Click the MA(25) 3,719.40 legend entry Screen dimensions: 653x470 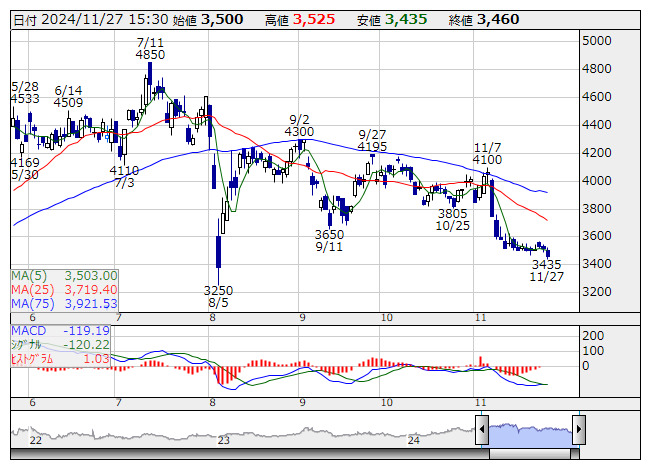tap(64, 289)
